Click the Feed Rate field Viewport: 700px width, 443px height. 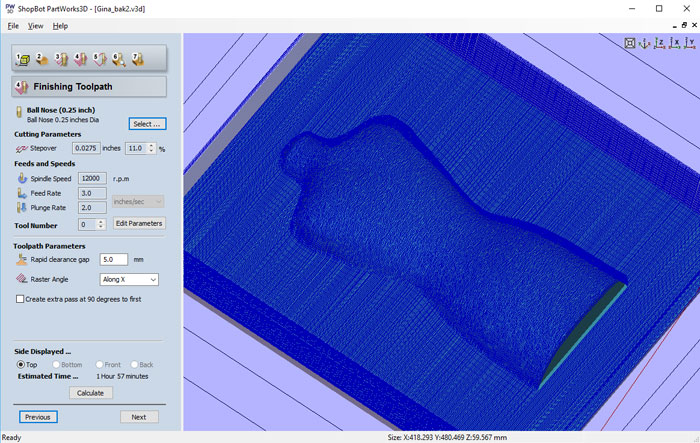click(92, 193)
